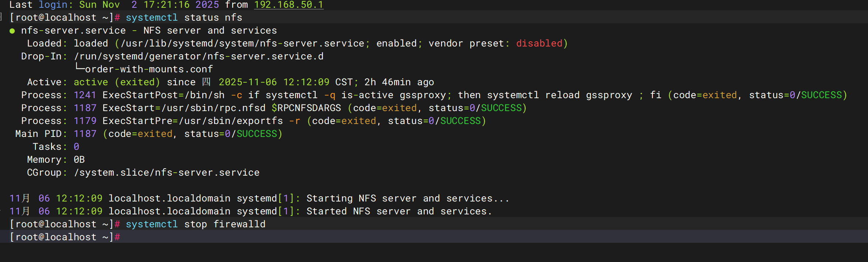The image size is (868, 262).
Task: Click 'ExecStartPost=/bin/sh' in the process line
Action: tap(164, 95)
